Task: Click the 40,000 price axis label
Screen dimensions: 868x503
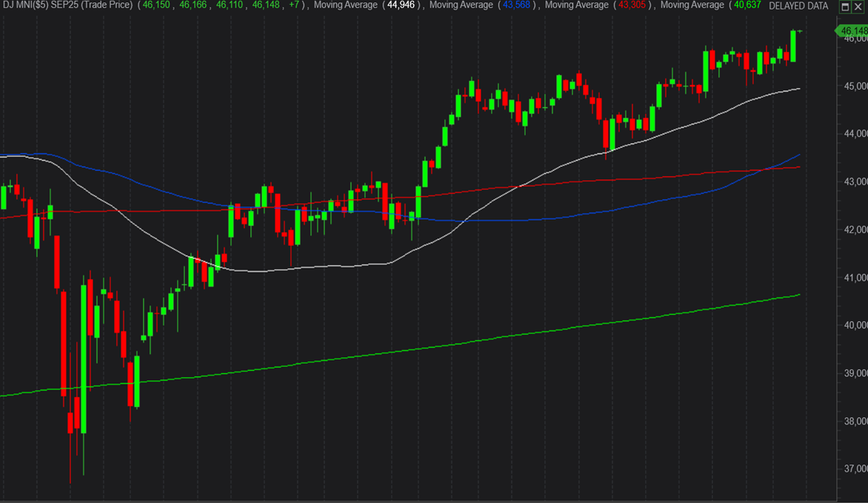Action: click(854, 326)
